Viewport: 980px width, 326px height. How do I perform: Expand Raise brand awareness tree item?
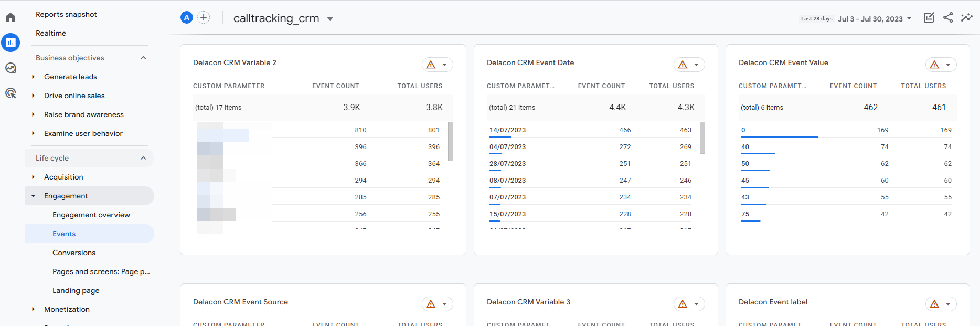[33, 114]
